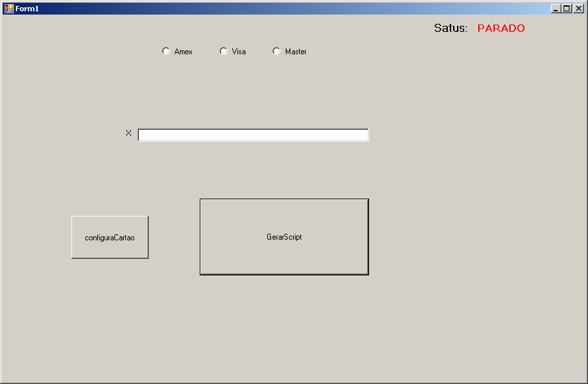Screen dimensions: 588x384
Task: Select the Visa radio button
Action: pyautogui.click(x=224, y=51)
